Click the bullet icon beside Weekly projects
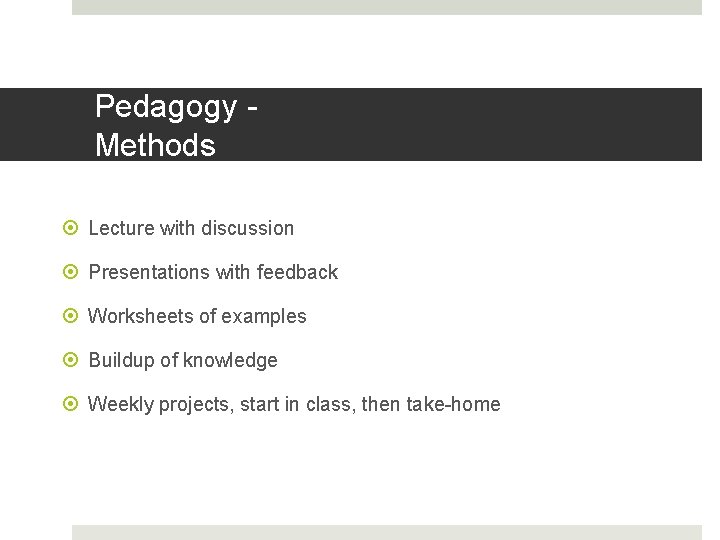720x540 pixels. (x=70, y=404)
